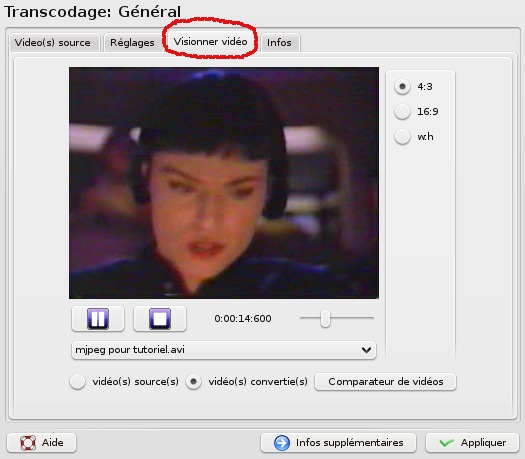525x459 pixels.
Task: Click the lifebuoy Aide icon
Action: coord(28,443)
